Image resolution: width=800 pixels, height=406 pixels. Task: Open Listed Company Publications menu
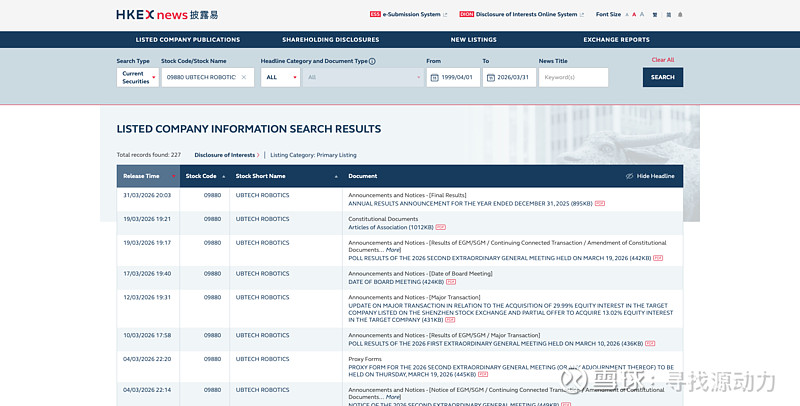pos(188,40)
